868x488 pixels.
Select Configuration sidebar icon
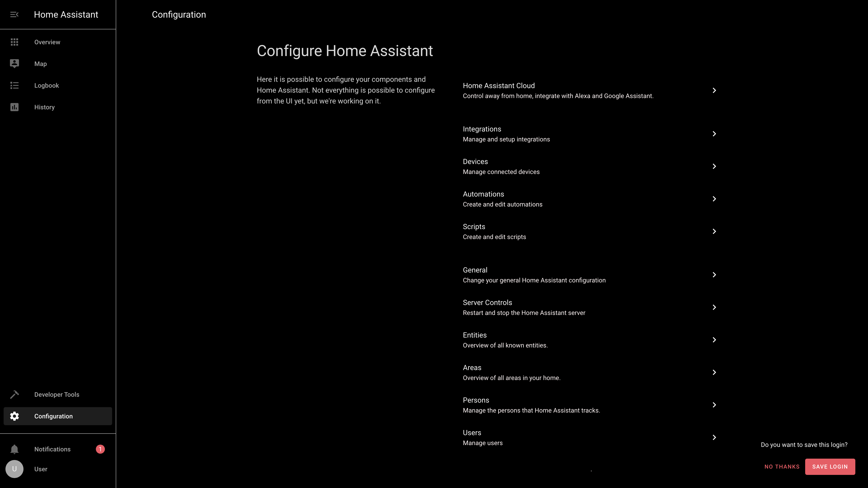(14, 416)
